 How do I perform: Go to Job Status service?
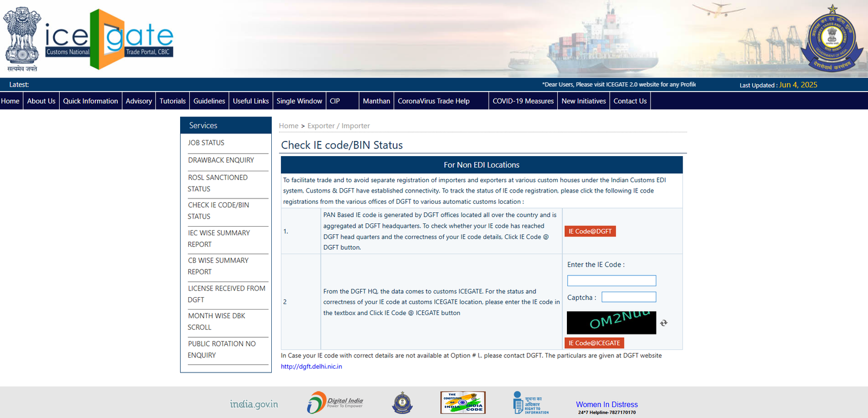(206, 143)
